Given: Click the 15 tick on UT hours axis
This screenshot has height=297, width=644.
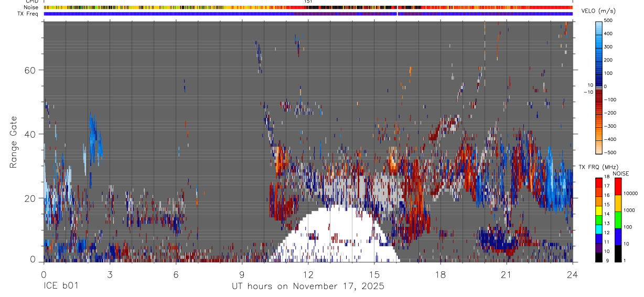Looking at the screenshot, I should click(x=374, y=274).
